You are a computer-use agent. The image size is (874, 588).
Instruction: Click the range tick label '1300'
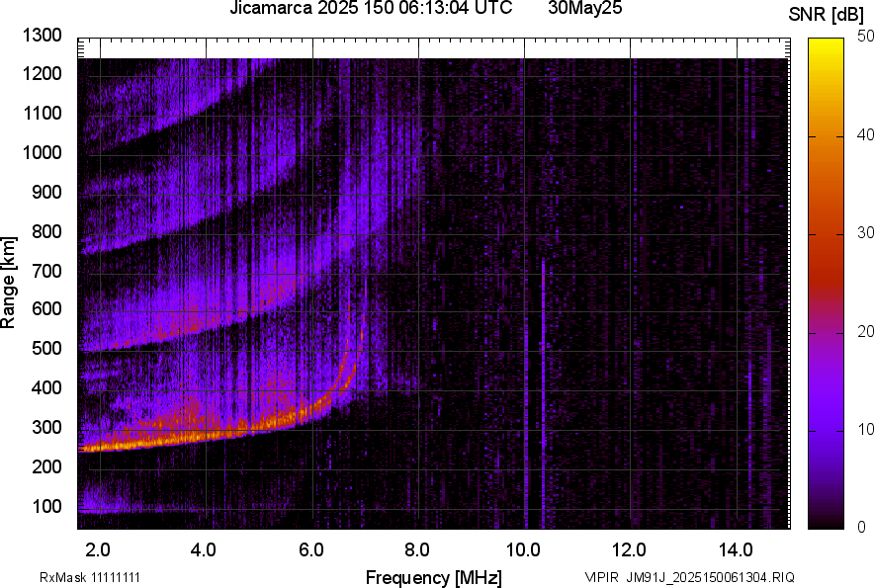point(42,36)
